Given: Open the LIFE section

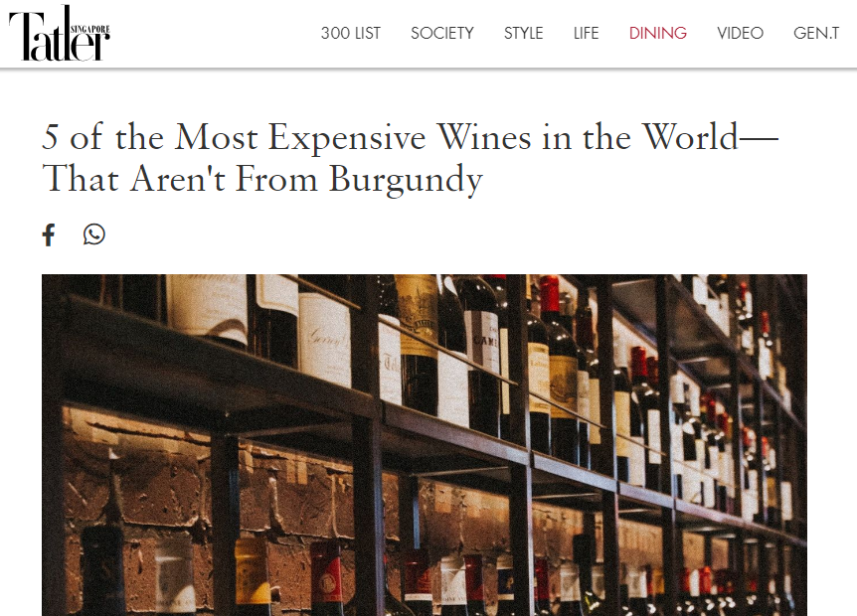Looking at the screenshot, I should (x=586, y=34).
